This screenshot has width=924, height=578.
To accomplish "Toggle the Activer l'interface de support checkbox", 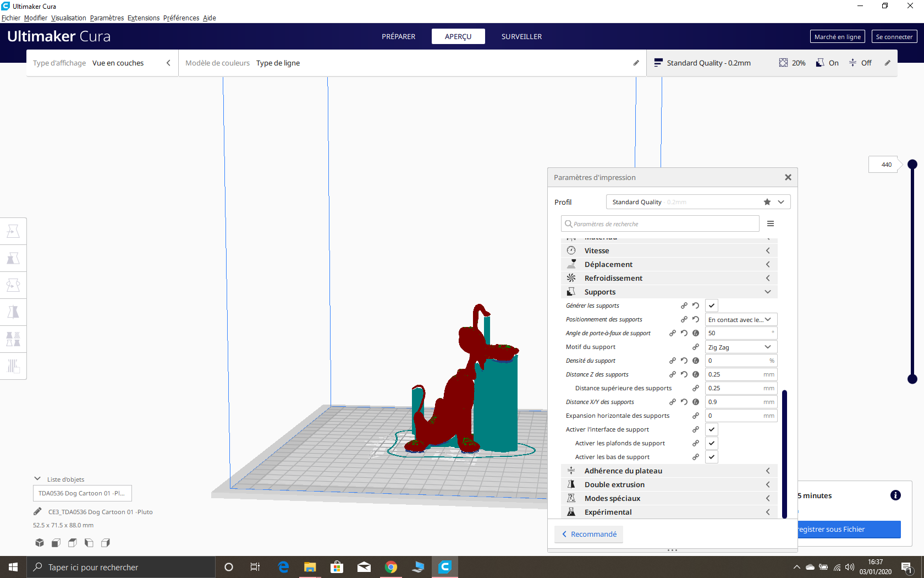I will pos(712,429).
